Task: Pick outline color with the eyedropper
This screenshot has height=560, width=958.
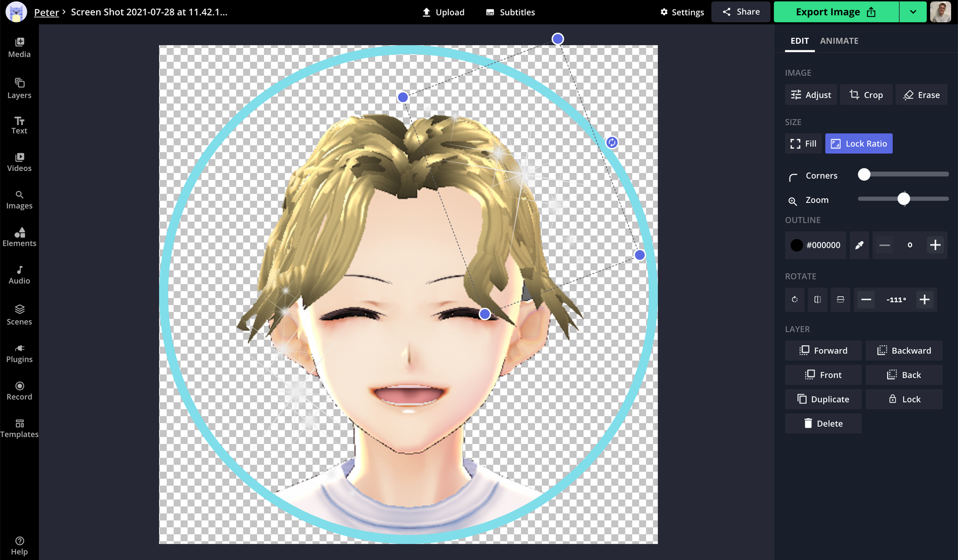Action: click(859, 245)
